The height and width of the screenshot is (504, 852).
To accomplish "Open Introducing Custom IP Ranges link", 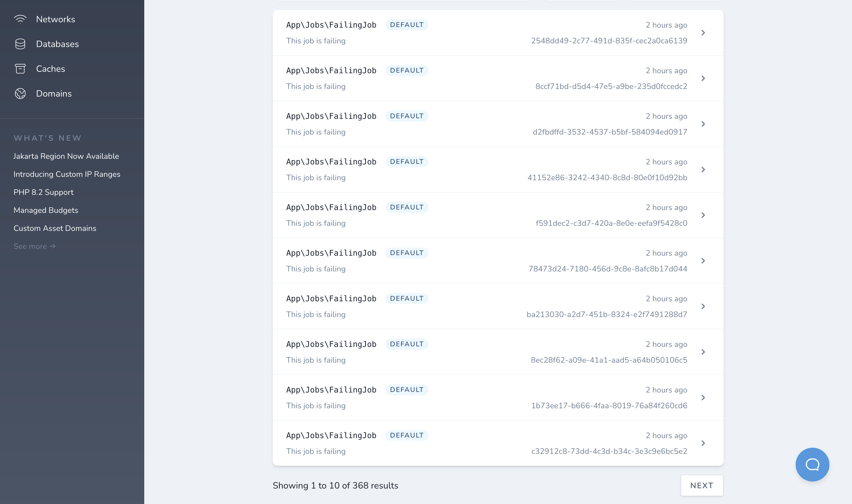I will (x=67, y=174).
